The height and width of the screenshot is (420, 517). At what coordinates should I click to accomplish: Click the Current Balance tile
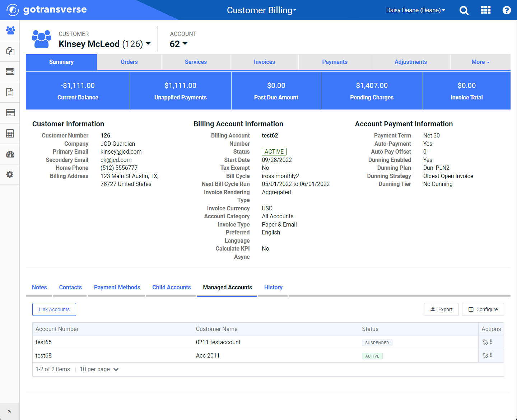pyautogui.click(x=78, y=91)
